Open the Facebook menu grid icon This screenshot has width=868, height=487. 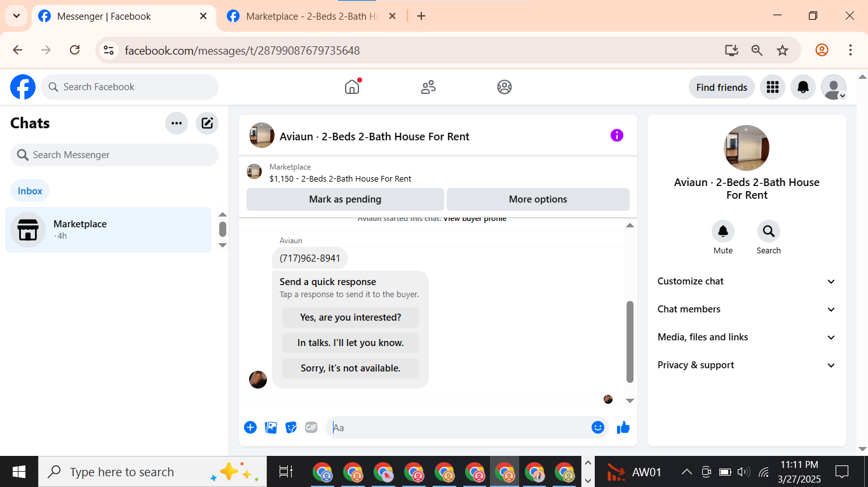[x=773, y=87]
